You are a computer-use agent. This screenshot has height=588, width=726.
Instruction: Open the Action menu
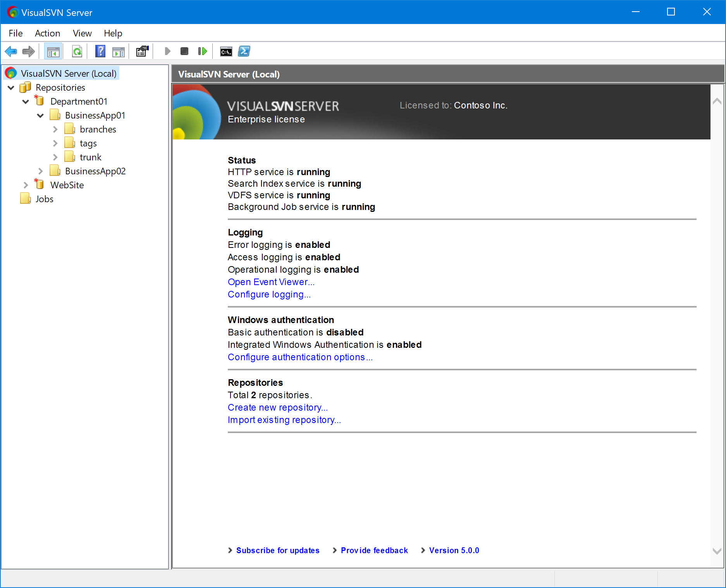tap(47, 33)
